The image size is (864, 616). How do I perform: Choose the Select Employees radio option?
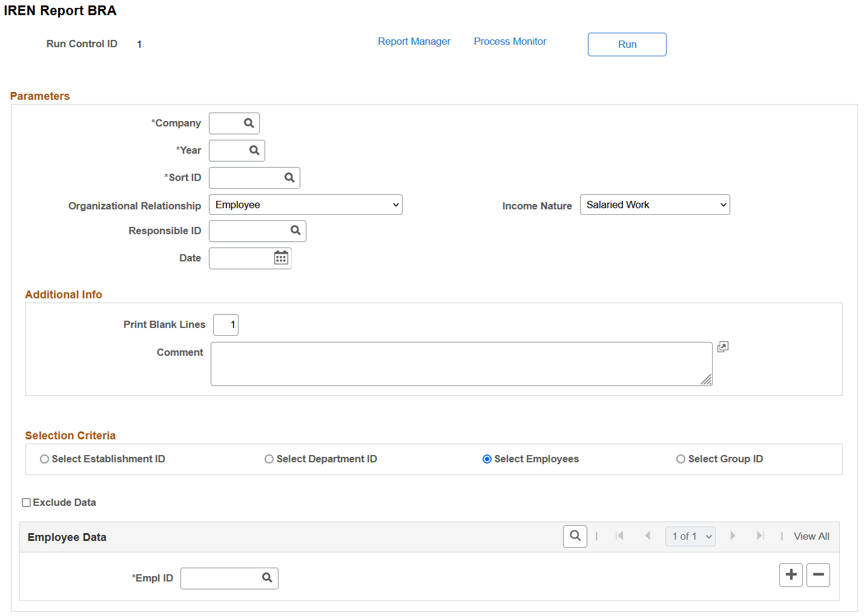(x=487, y=459)
